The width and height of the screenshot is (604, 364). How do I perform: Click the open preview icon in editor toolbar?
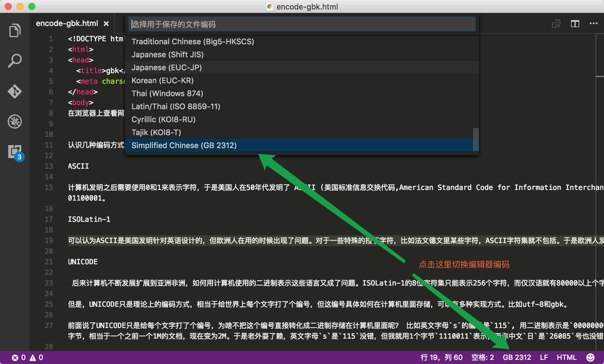click(556, 24)
